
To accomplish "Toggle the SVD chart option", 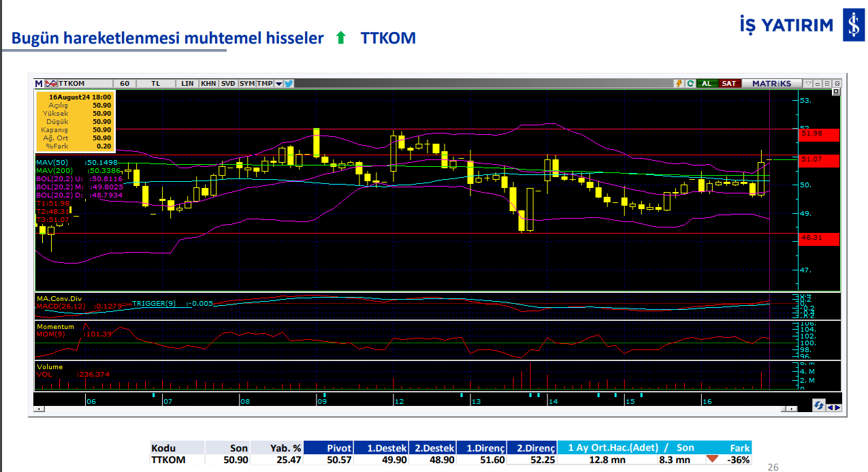I will tap(228, 83).
